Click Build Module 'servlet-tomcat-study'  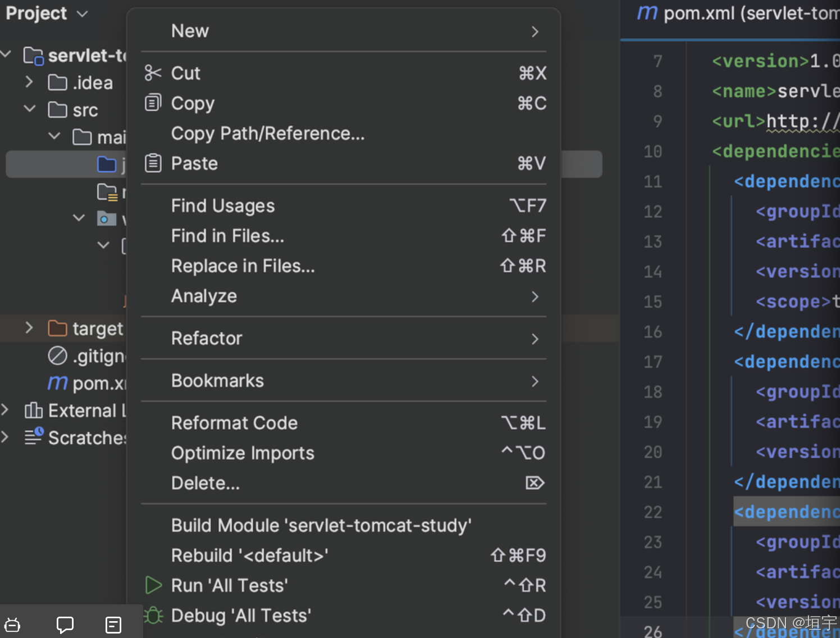point(321,525)
